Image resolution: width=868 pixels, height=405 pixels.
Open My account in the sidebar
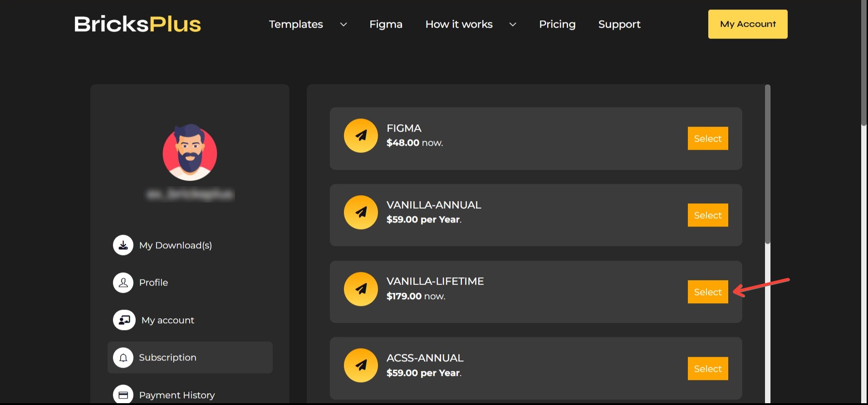[168, 320]
